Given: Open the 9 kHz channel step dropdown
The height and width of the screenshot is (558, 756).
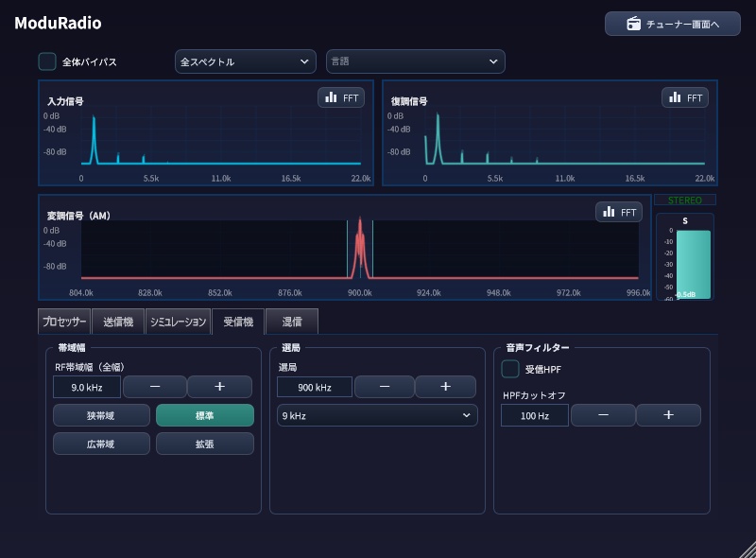Looking at the screenshot, I should pos(377,415).
